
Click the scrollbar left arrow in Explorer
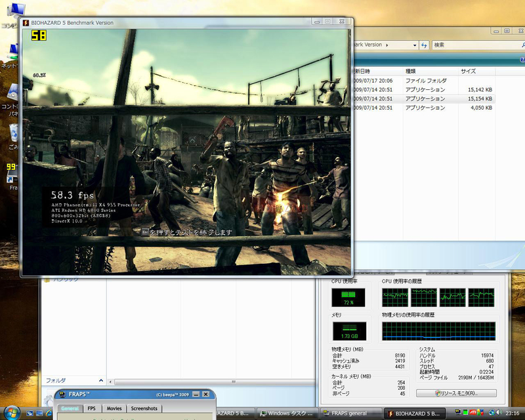pos(110,382)
